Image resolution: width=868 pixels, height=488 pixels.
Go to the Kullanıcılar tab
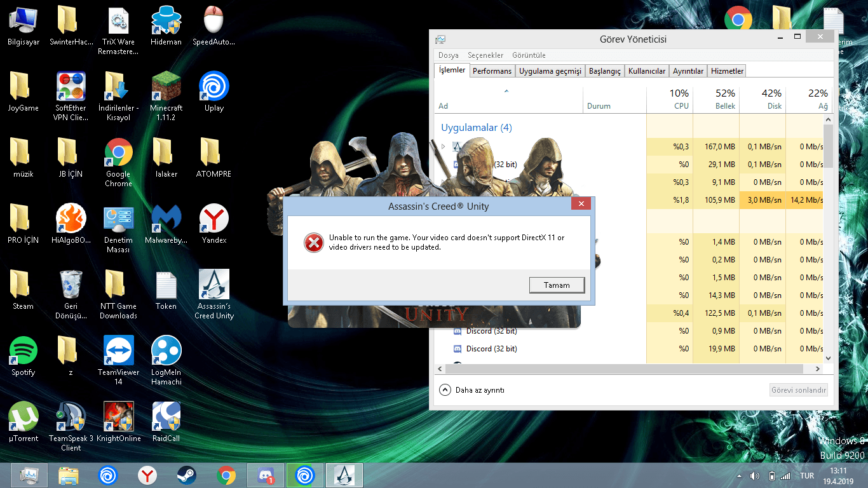pyautogui.click(x=647, y=71)
